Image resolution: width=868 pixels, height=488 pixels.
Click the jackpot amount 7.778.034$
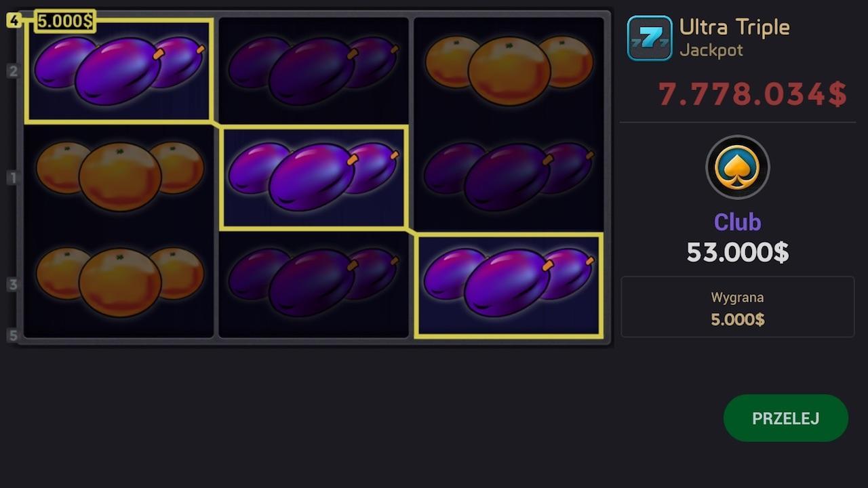tap(753, 94)
